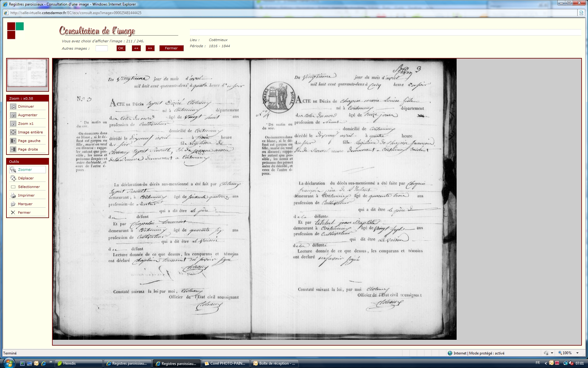Viewport: 588px width, 368px height.
Task: Switch to Corel PHOTO-PAINT taskbar window
Action: pos(226,363)
